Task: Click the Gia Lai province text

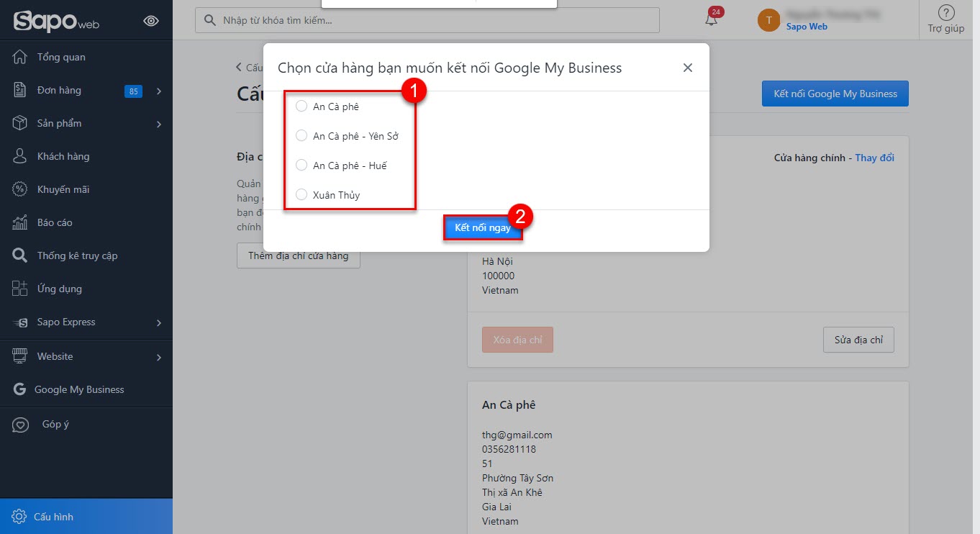Action: tap(496, 507)
